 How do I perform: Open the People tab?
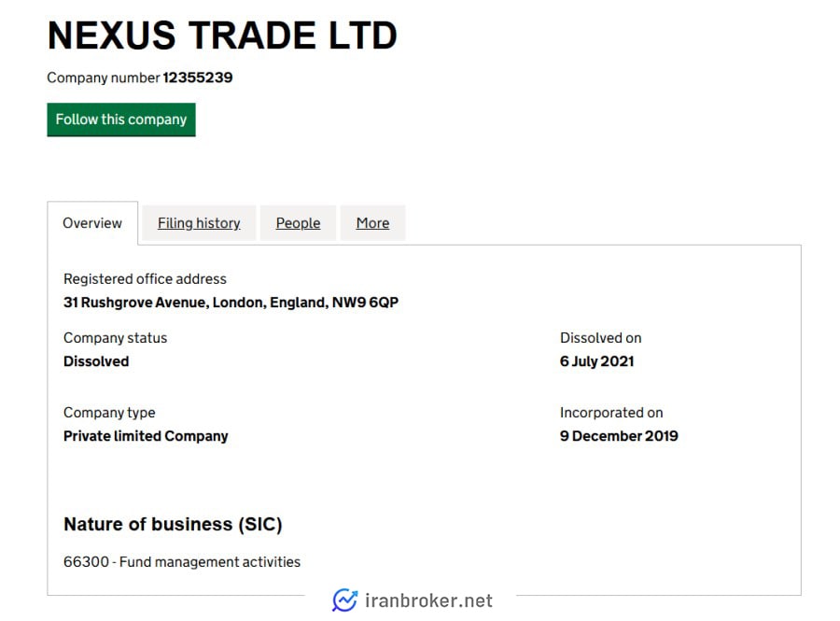point(298,223)
